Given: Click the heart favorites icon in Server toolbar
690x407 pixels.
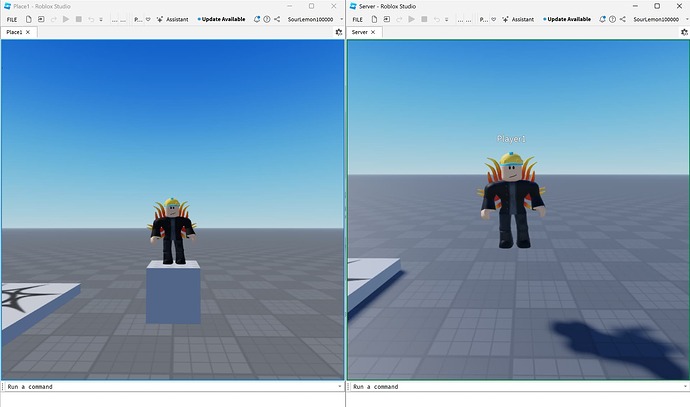Looking at the screenshot, I should coord(493,20).
